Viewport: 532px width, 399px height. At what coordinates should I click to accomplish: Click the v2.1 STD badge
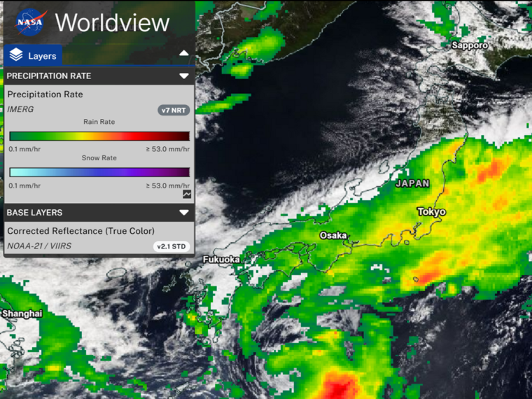pyautogui.click(x=171, y=246)
